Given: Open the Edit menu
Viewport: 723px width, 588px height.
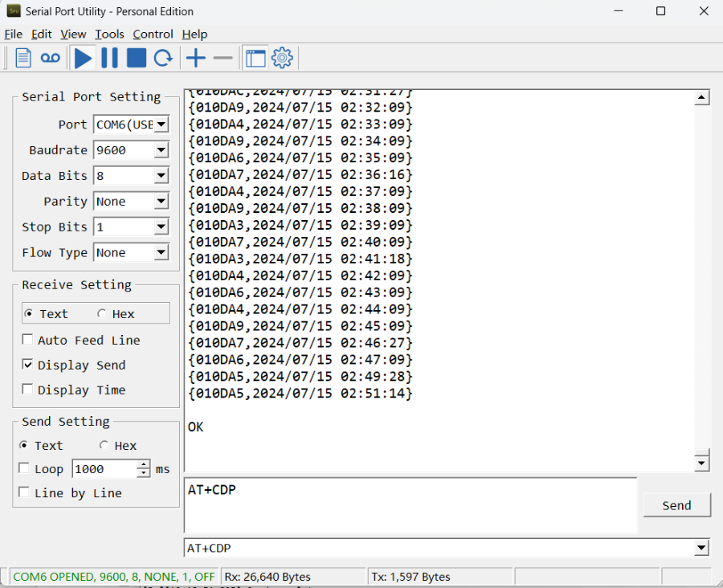Looking at the screenshot, I should coord(42,34).
